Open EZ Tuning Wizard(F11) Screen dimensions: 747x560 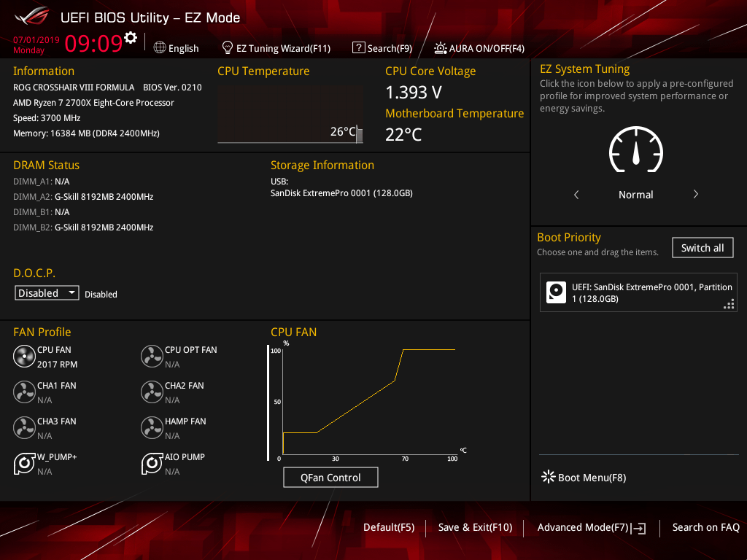pyautogui.click(x=284, y=48)
